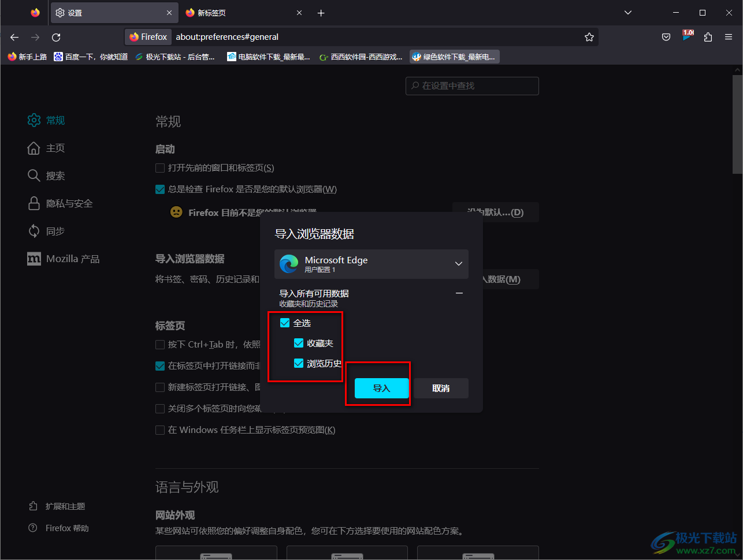Image resolution: width=743 pixels, height=560 pixels.
Task: Open the 西西软件园-西西游戏 bookmark
Action: [x=361, y=57]
